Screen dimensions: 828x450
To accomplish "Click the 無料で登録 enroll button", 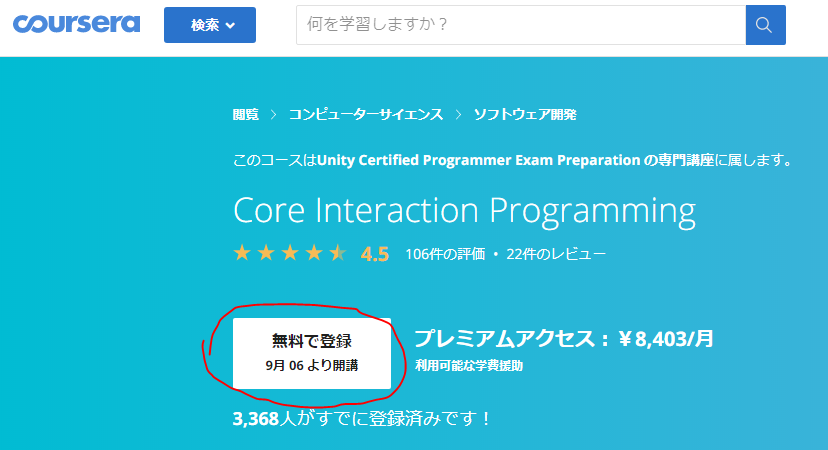I will pos(312,353).
